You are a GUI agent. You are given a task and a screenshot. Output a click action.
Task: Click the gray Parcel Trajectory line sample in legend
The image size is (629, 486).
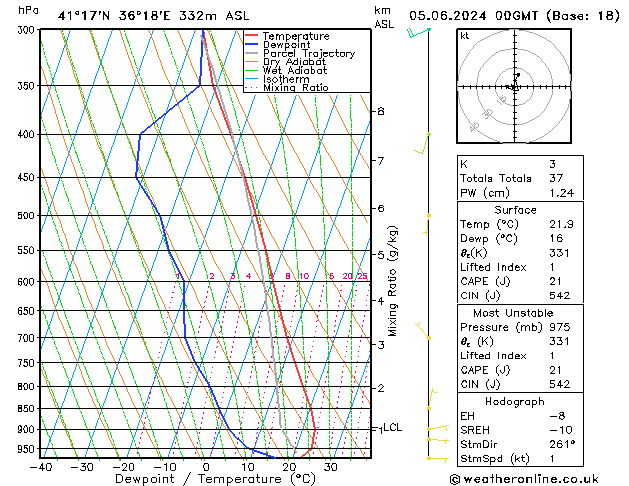[252, 53]
